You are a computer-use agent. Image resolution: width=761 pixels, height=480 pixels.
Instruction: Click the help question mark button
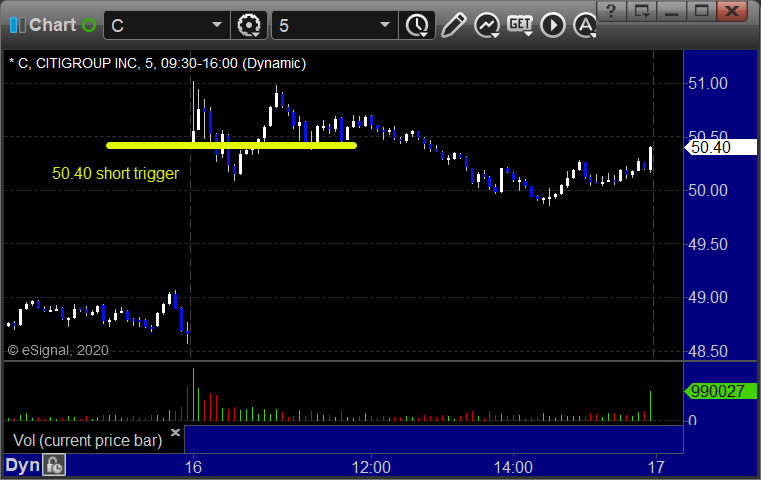(x=611, y=11)
